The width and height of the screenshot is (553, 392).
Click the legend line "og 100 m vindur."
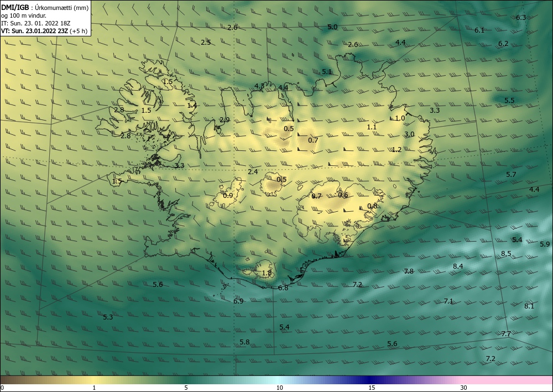coord(24,15)
